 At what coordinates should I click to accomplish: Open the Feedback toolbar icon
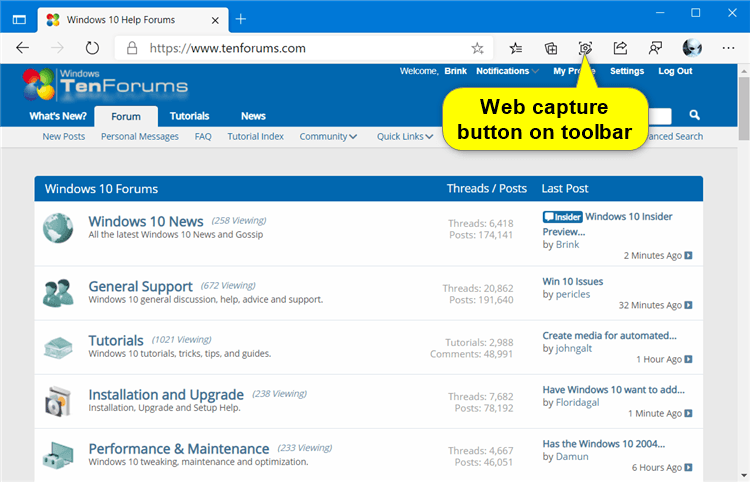click(x=655, y=48)
